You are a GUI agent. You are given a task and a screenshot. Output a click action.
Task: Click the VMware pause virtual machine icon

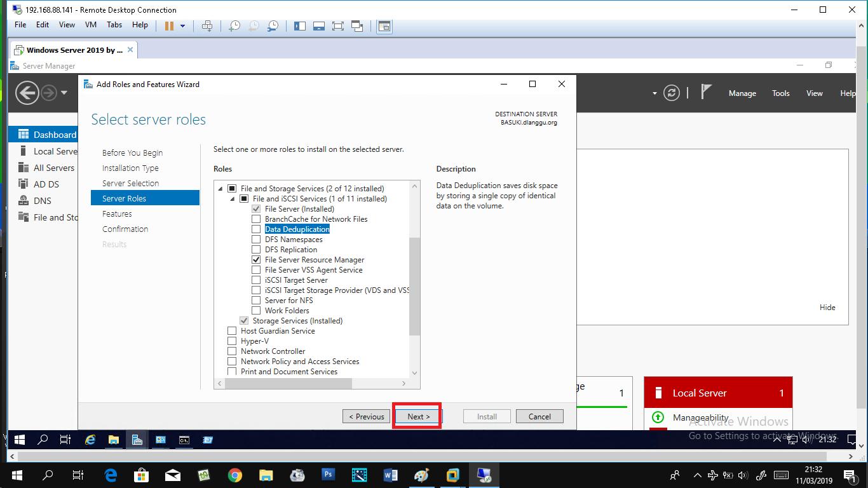170,25
